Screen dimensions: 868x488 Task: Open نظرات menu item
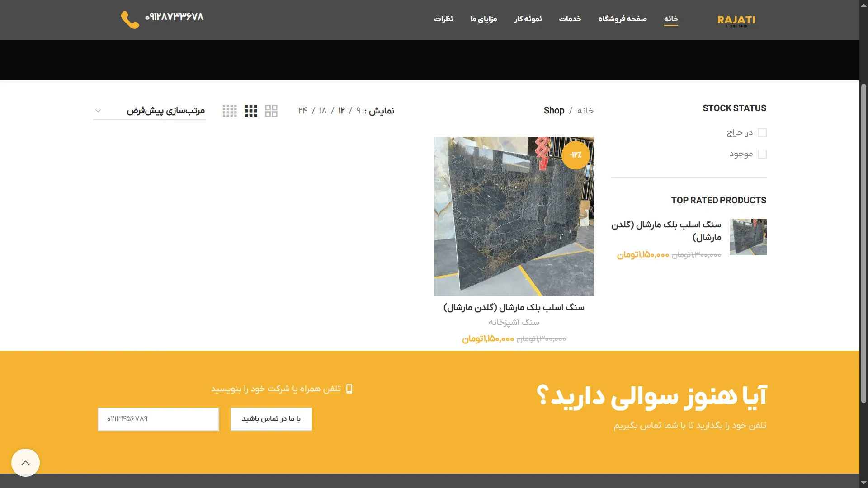(x=443, y=19)
